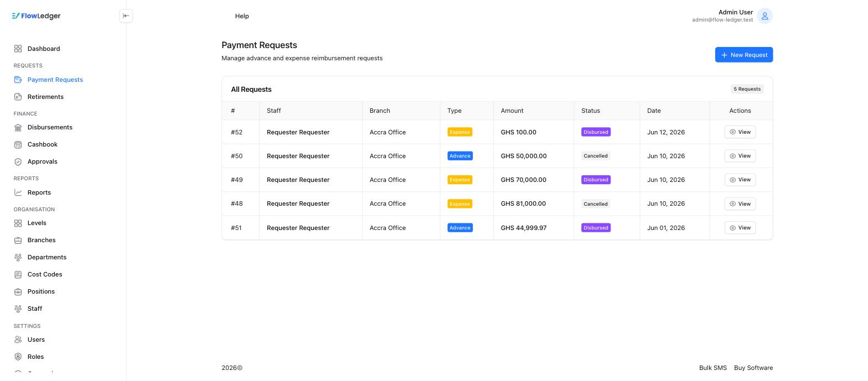Click the Retirements sidebar icon

18,97
